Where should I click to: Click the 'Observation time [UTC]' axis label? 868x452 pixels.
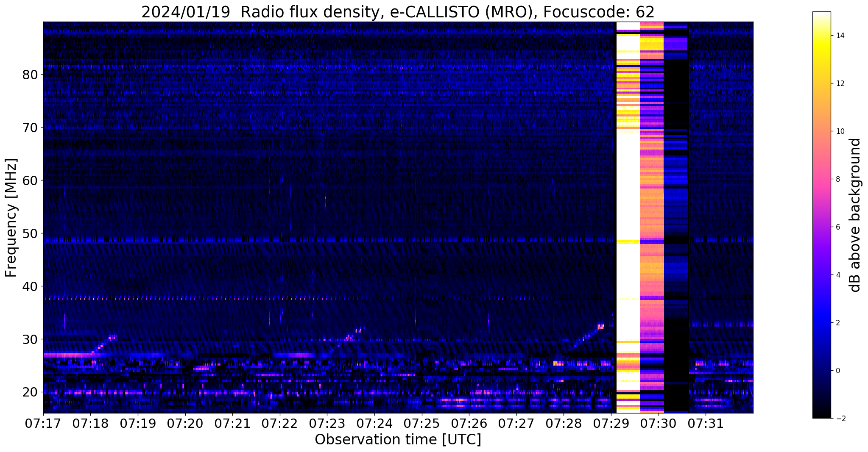coord(398,439)
